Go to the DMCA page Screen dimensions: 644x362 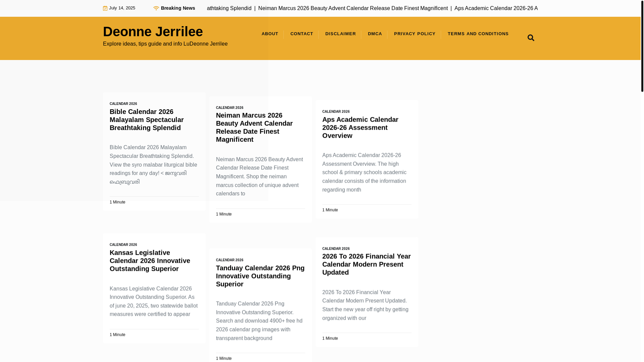point(375,34)
